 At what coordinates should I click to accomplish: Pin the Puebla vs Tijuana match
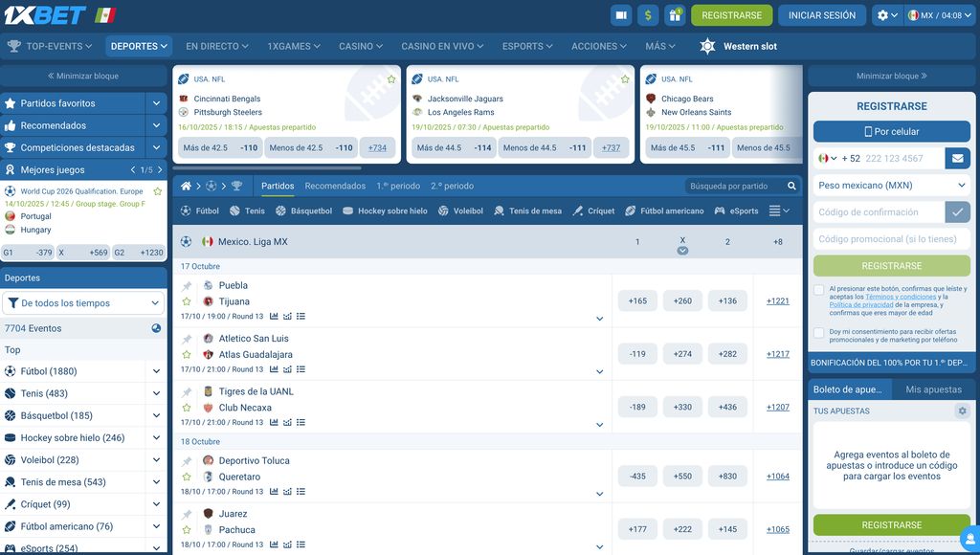(x=187, y=286)
